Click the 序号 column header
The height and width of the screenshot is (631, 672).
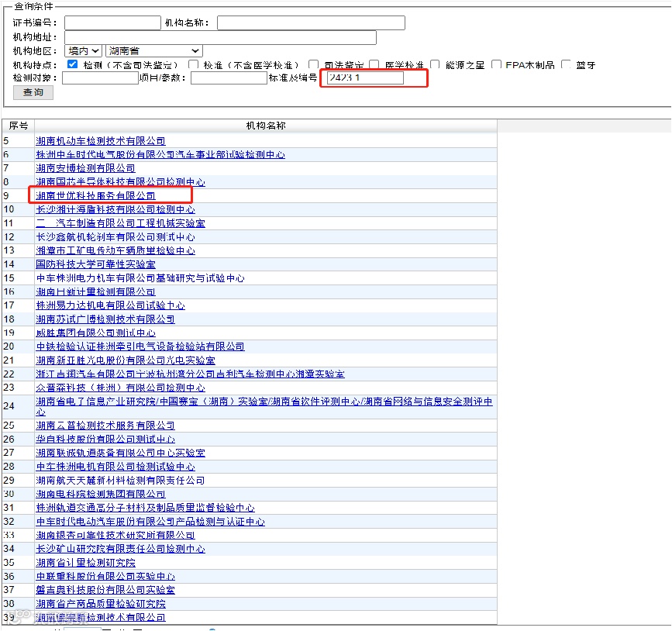19,126
